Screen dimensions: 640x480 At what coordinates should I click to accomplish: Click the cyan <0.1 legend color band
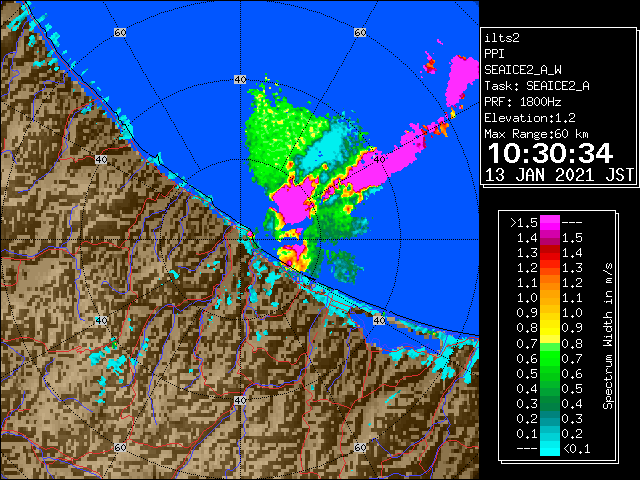coord(549,448)
